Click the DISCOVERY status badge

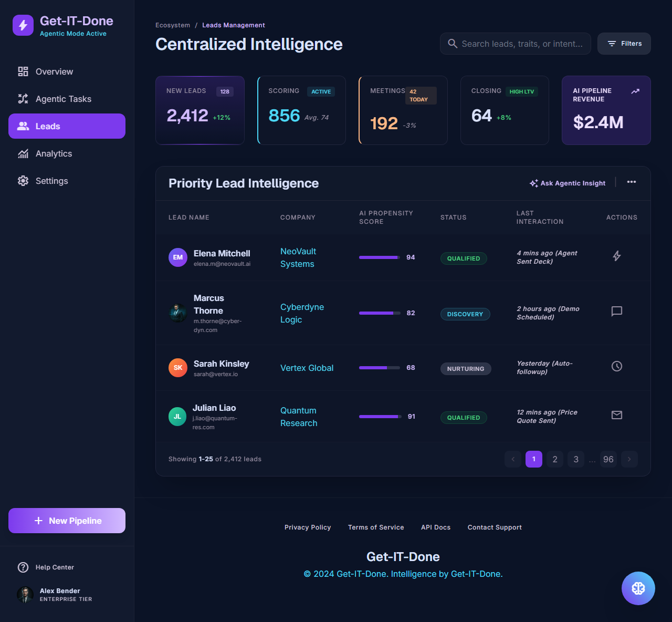(465, 314)
